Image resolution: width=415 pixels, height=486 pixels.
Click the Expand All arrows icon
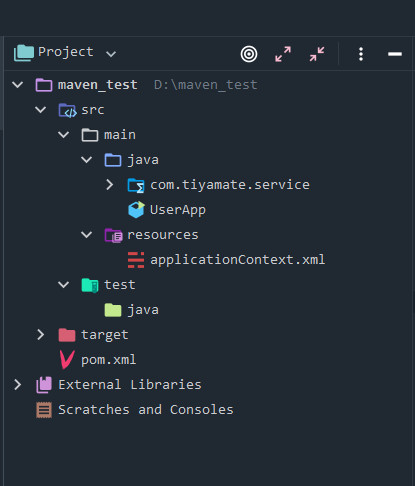(283, 54)
